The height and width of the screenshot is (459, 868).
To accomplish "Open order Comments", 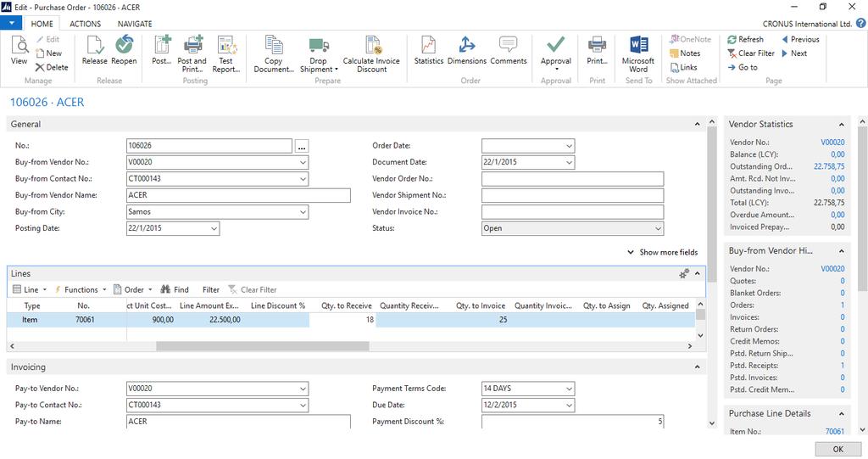I will [x=509, y=50].
